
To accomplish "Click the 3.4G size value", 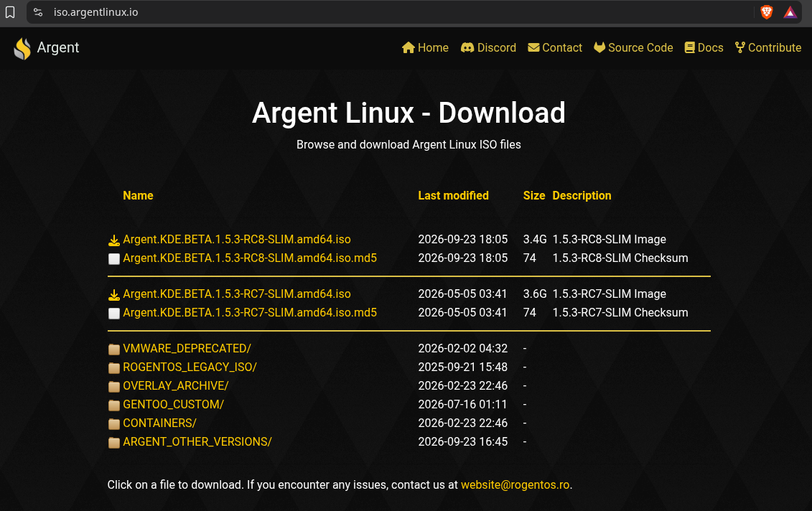I will click(535, 239).
